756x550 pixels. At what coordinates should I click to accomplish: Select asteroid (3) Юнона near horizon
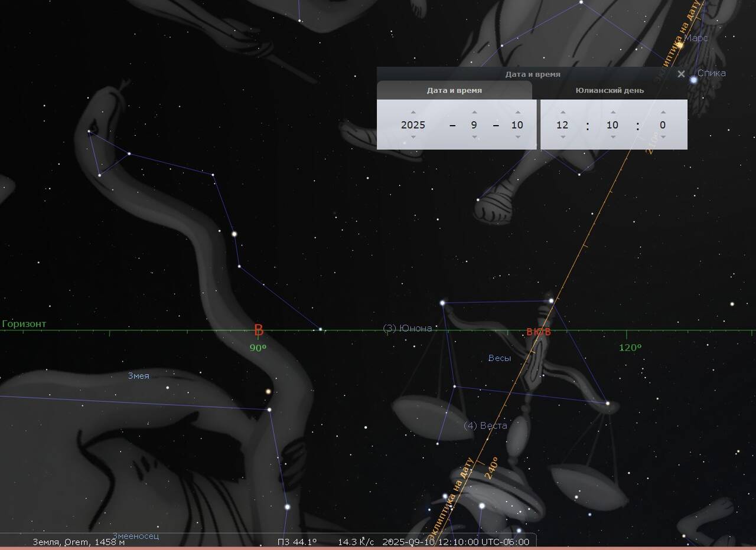408,328
